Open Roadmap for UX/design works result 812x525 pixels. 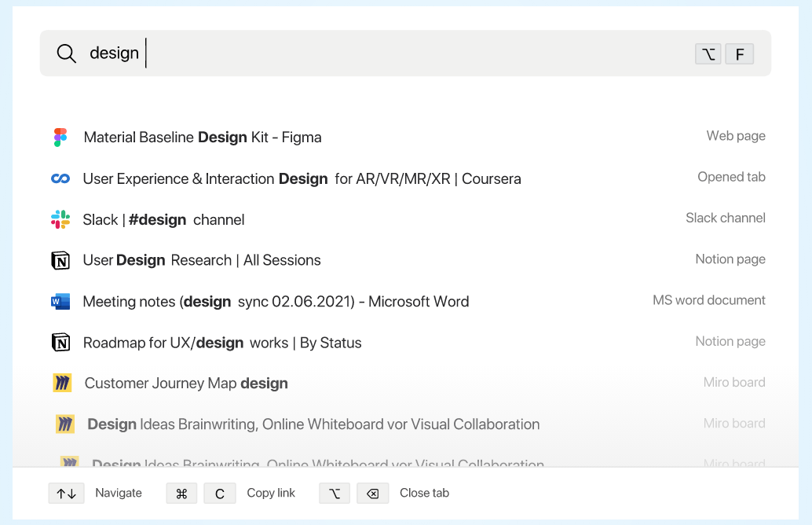coord(222,343)
